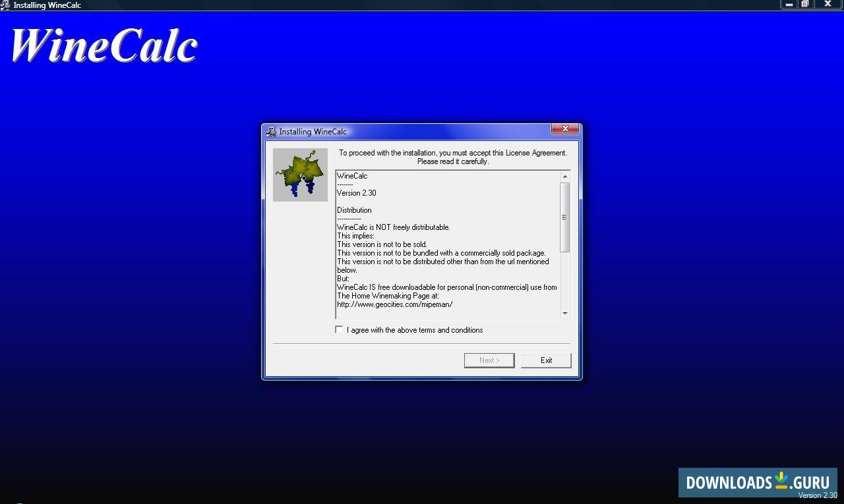
Task: Click the 'This implies:' line in the license
Action: [355, 236]
